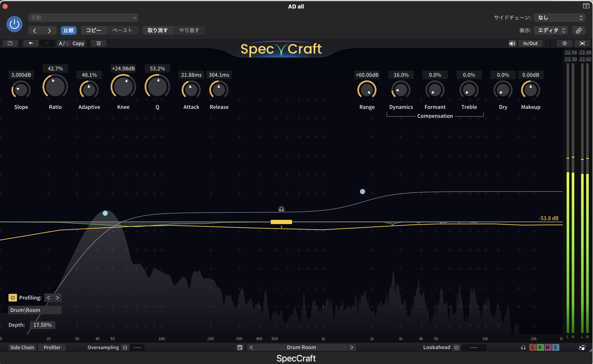Screen dimensions: 593x364
Task: Click the SpecCraft undo arrow icon
Action: click(x=31, y=43)
